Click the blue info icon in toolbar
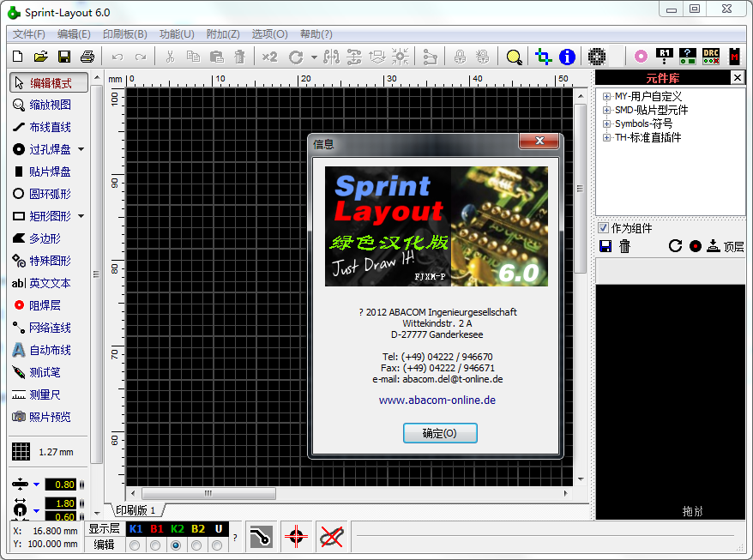This screenshot has height=560, width=753. [x=567, y=57]
